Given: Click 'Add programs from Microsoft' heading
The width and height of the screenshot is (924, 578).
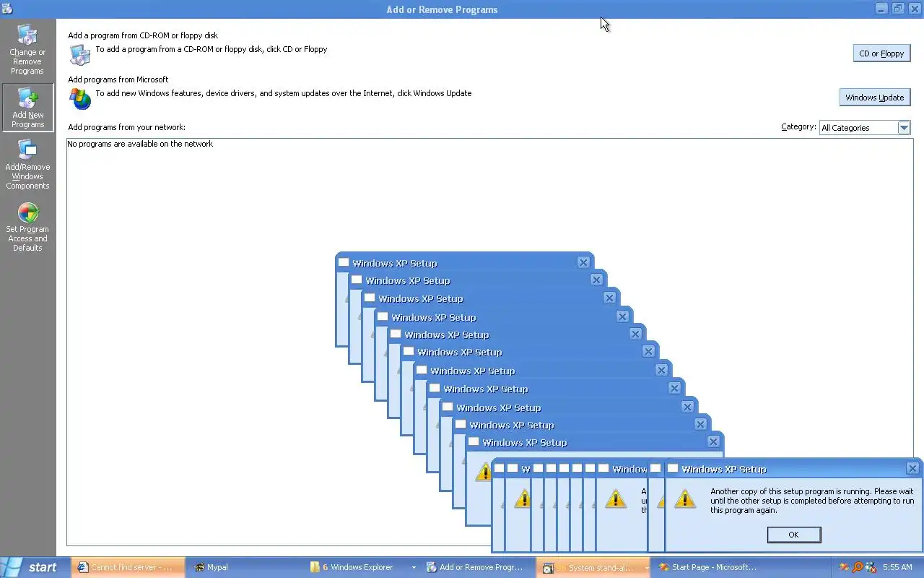Looking at the screenshot, I should point(118,79).
